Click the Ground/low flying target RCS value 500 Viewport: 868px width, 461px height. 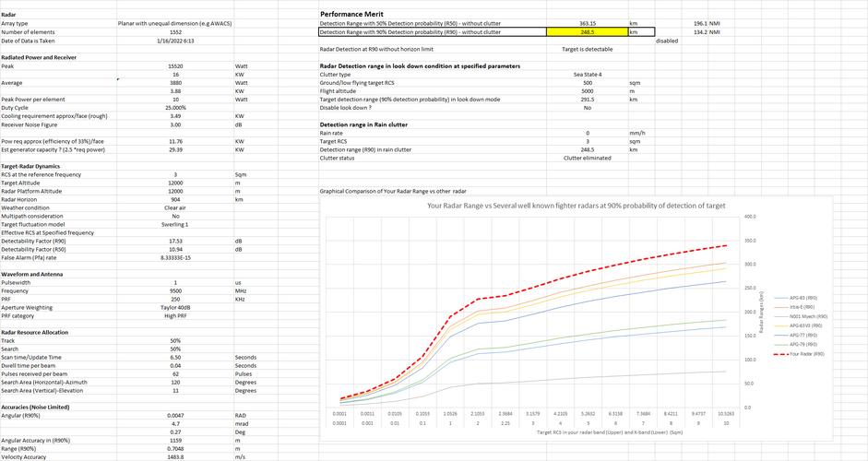pyautogui.click(x=588, y=82)
